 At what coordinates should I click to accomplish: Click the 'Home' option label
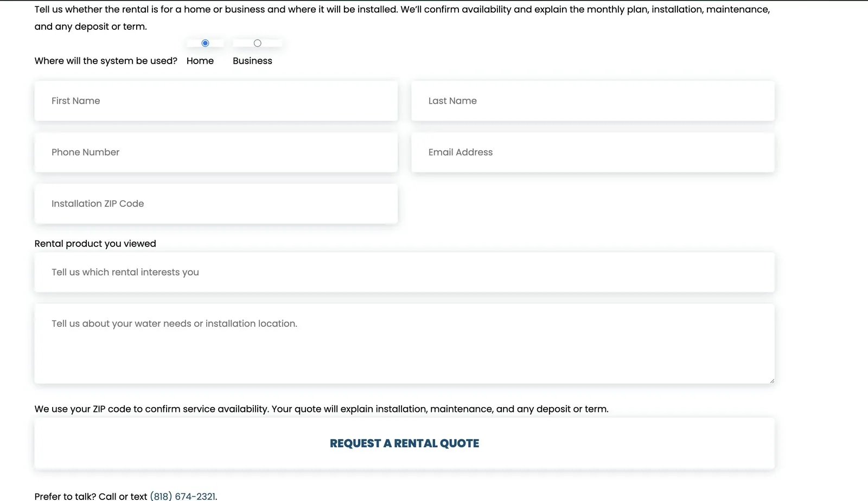click(x=200, y=61)
